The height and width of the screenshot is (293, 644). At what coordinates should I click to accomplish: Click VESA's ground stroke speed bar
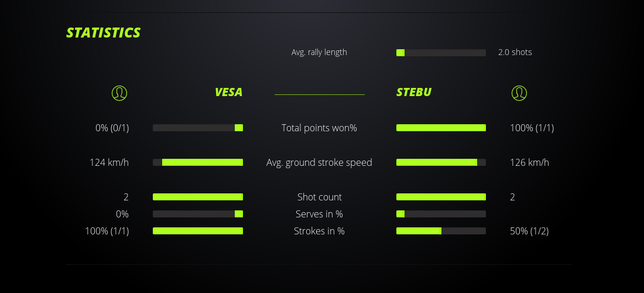click(198, 162)
